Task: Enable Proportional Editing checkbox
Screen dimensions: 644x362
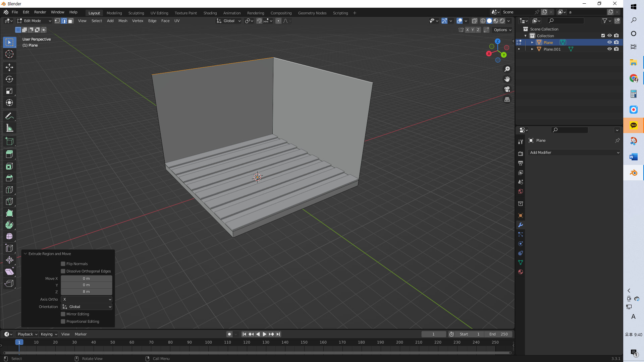Action: pyautogui.click(x=63, y=321)
